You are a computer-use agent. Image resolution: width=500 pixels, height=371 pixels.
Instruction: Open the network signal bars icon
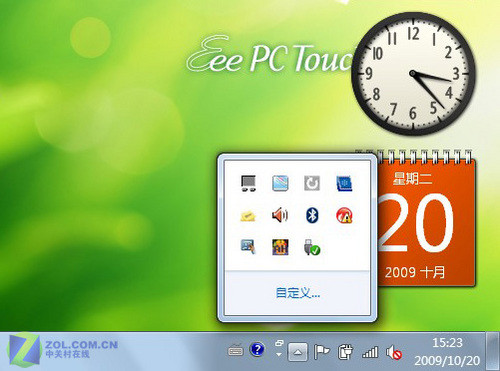(x=370, y=352)
